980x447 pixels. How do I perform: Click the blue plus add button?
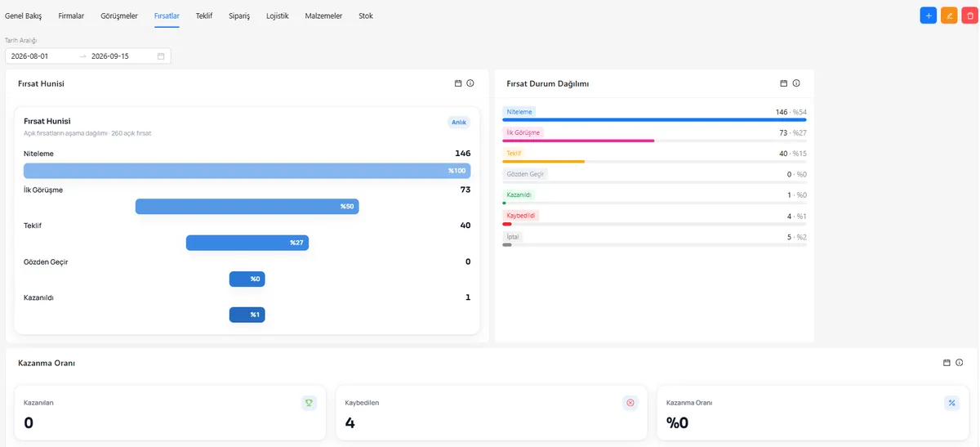point(928,16)
